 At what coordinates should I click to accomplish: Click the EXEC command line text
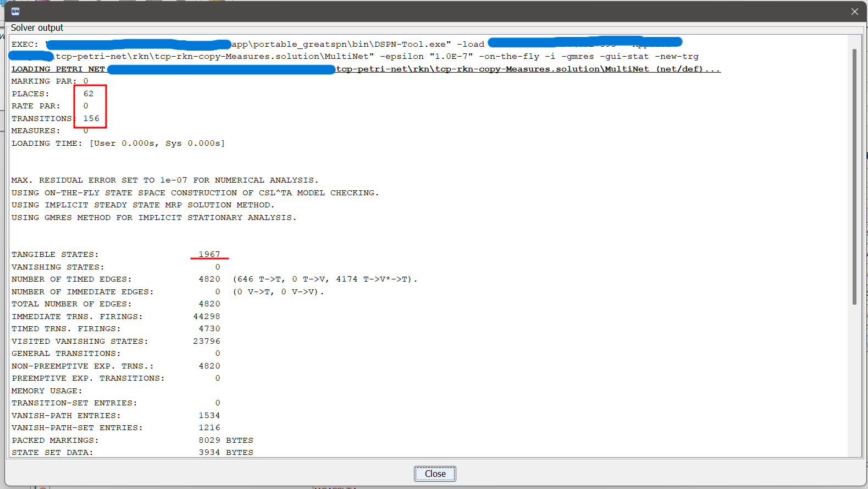(x=357, y=44)
